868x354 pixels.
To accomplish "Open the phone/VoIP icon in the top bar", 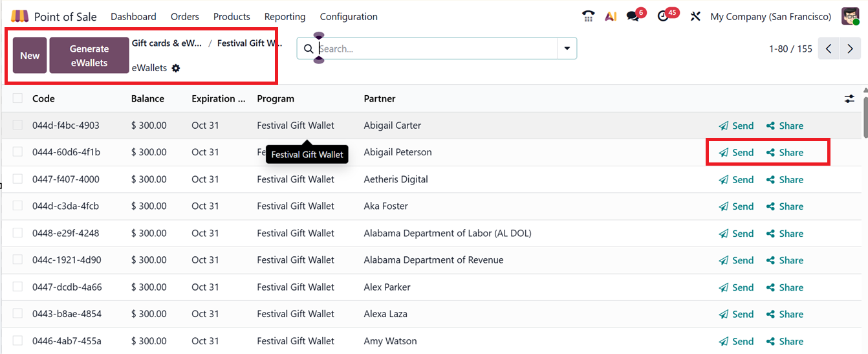I will pos(588,17).
